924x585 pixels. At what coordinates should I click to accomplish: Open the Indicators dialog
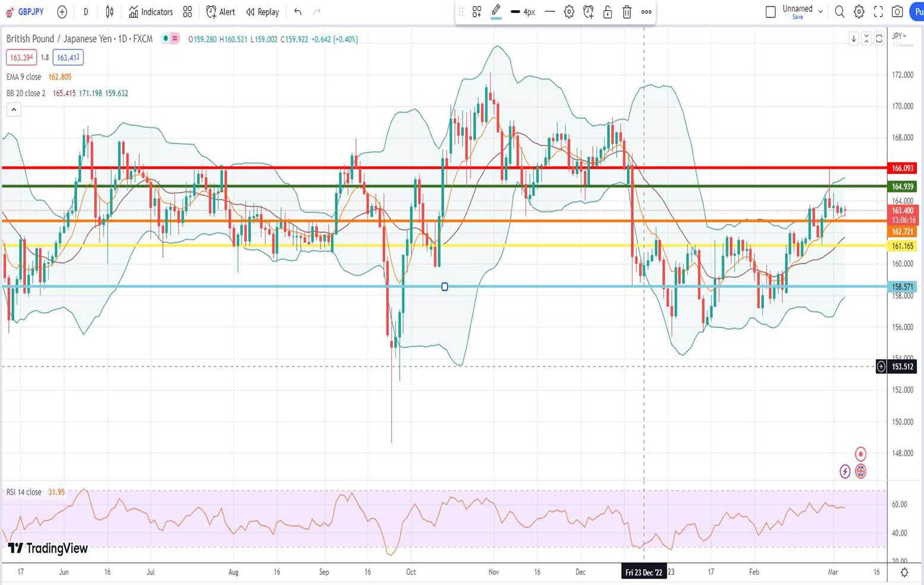tap(151, 12)
